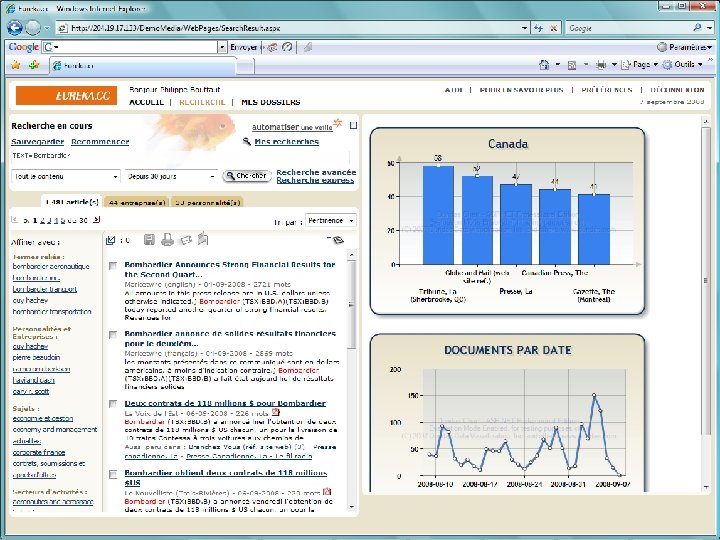Screen dimensions: 720x540
Task: Click the PDF icon on Deux contrats result
Action: click(276, 412)
